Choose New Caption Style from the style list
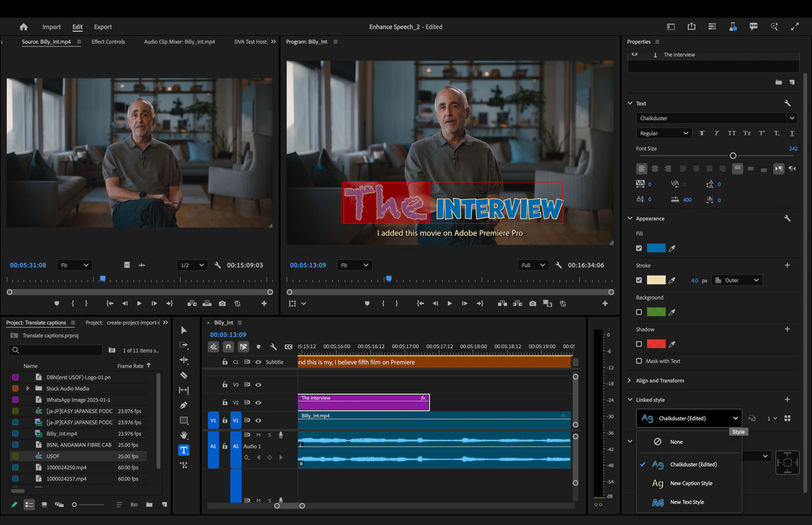The width and height of the screenshot is (812, 525). coord(691,483)
